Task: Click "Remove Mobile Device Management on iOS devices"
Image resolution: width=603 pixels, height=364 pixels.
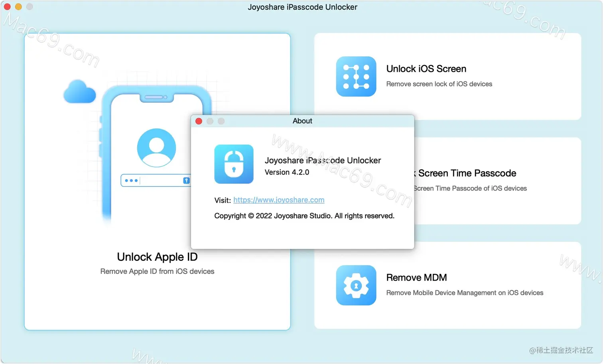Action: [465, 293]
